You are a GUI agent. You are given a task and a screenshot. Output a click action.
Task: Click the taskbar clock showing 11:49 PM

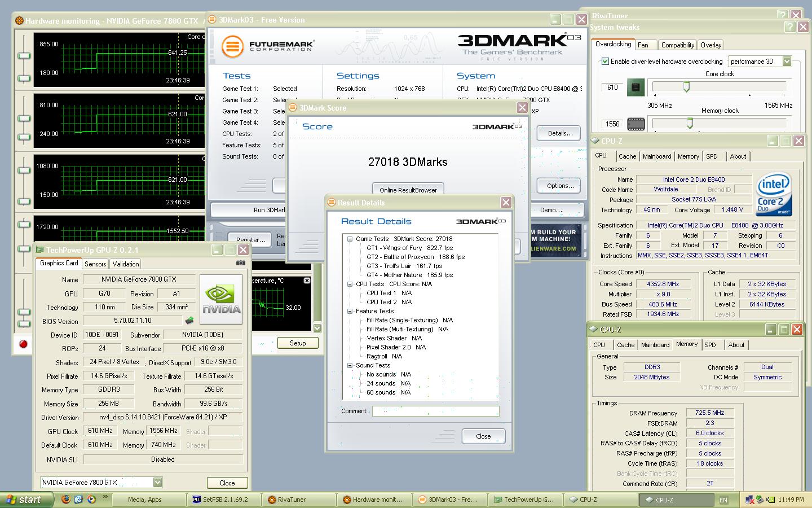click(x=791, y=500)
